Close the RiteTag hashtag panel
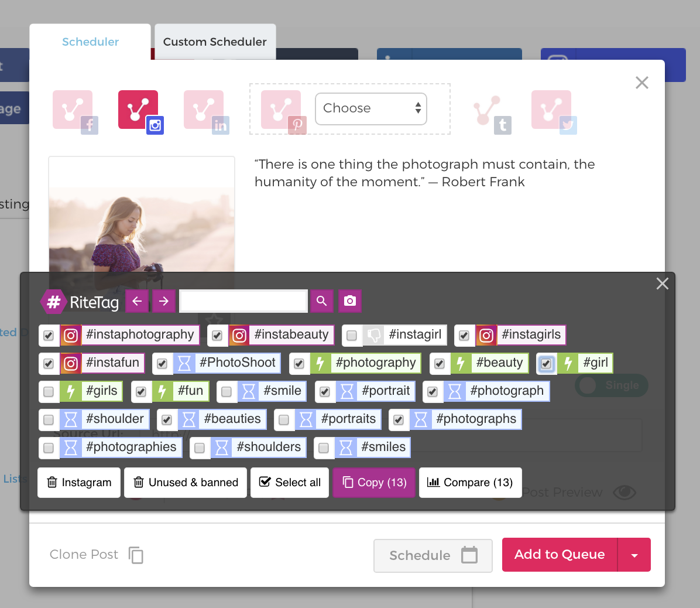 tap(663, 283)
